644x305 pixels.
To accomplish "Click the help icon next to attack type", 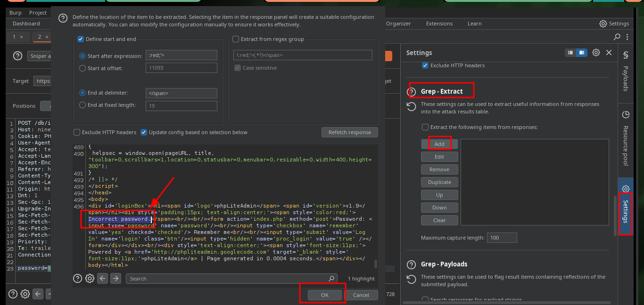I will 18,56.
